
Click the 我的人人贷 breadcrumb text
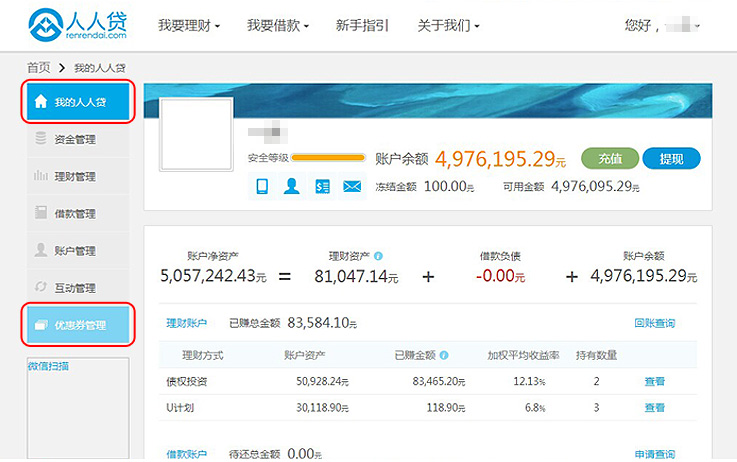pos(100,68)
